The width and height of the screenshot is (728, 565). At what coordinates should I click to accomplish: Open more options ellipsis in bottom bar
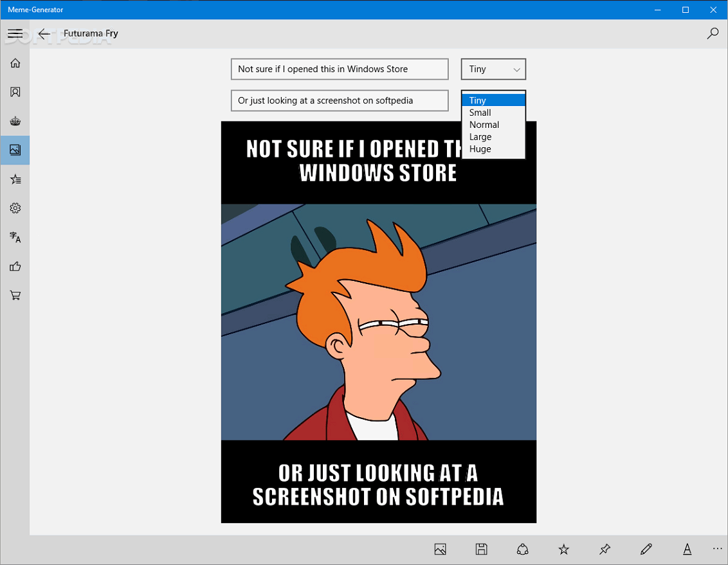(717, 549)
